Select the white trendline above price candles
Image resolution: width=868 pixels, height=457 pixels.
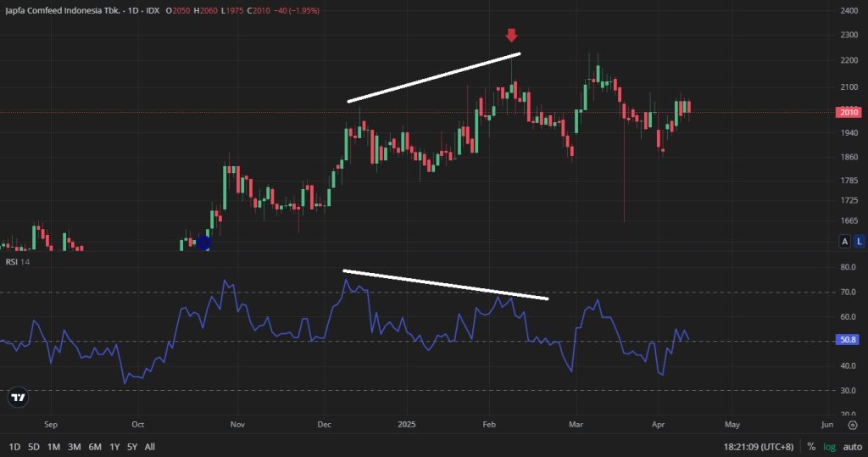pyautogui.click(x=434, y=77)
